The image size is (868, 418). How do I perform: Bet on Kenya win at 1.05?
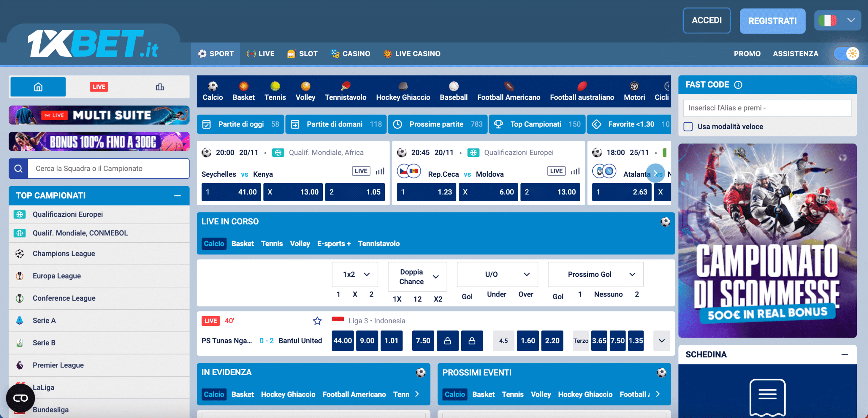click(355, 192)
